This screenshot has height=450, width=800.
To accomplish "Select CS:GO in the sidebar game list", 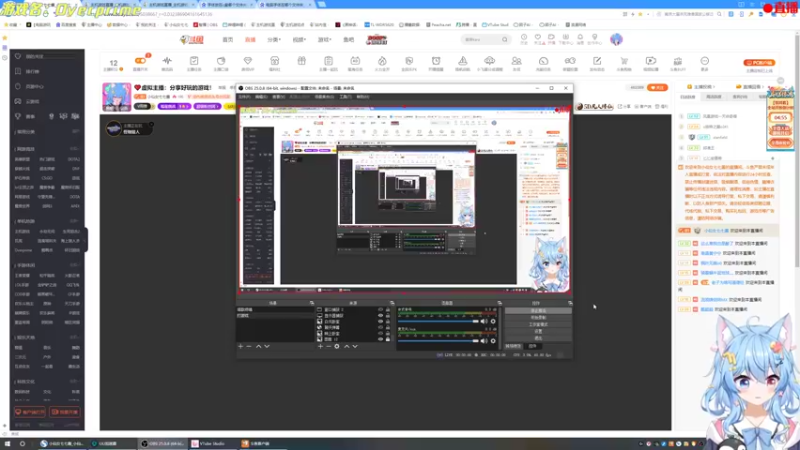I will click(x=47, y=178).
